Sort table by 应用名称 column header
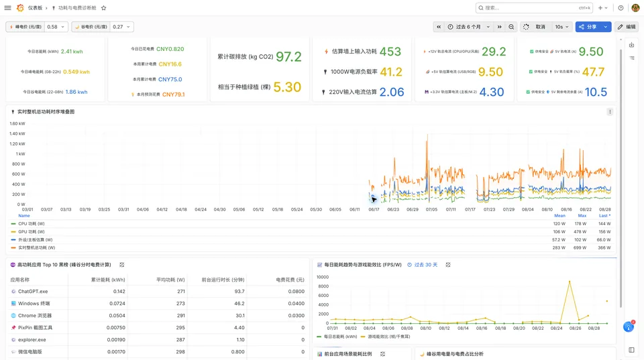Viewport: 644px width, 360px height. 19,280
